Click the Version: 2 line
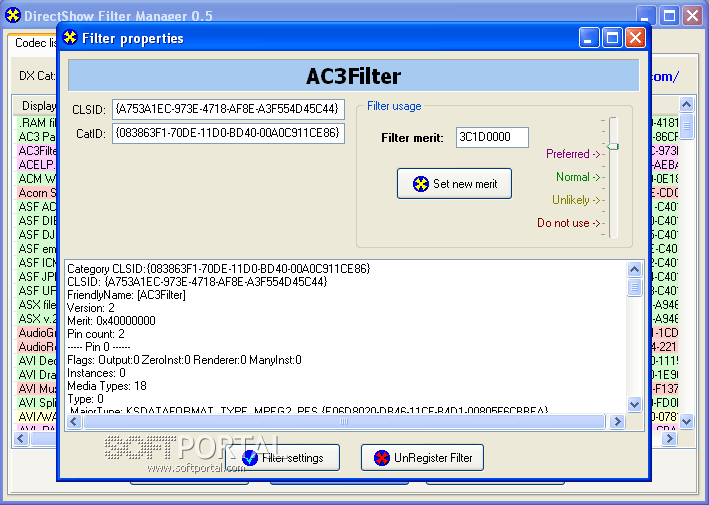 pyautogui.click(x=90, y=308)
